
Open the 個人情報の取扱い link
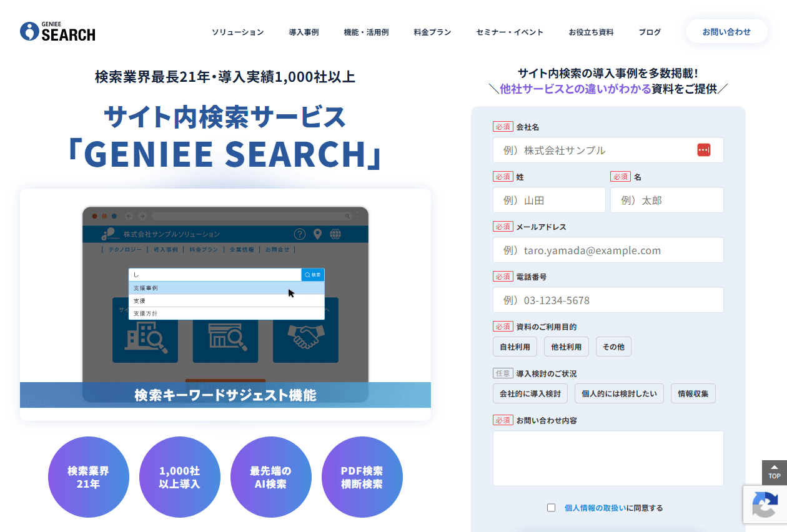click(595, 508)
